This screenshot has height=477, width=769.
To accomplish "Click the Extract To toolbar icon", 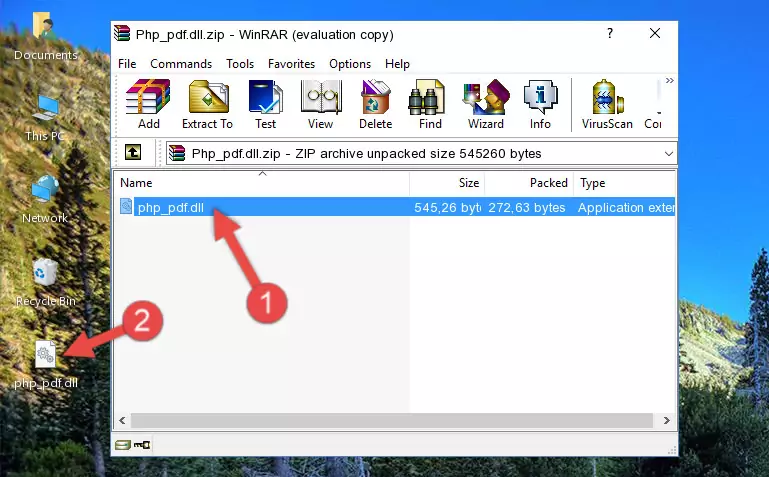I will 207,104.
